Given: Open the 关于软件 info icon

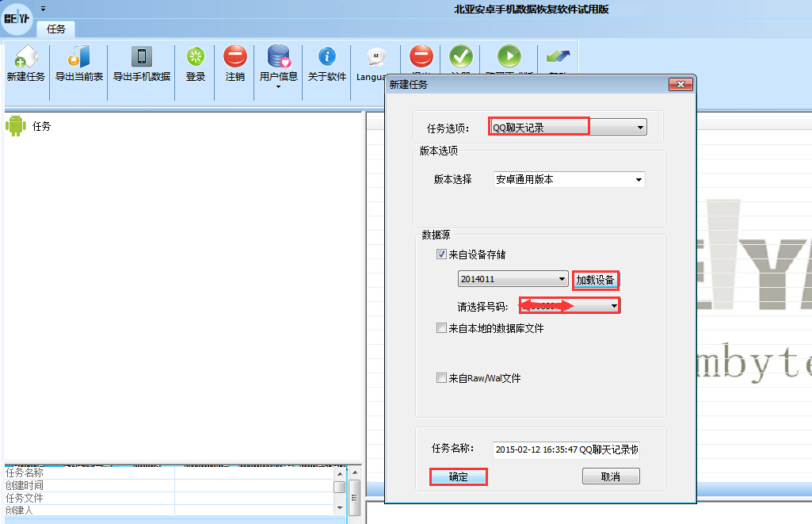Looking at the screenshot, I should [x=326, y=56].
